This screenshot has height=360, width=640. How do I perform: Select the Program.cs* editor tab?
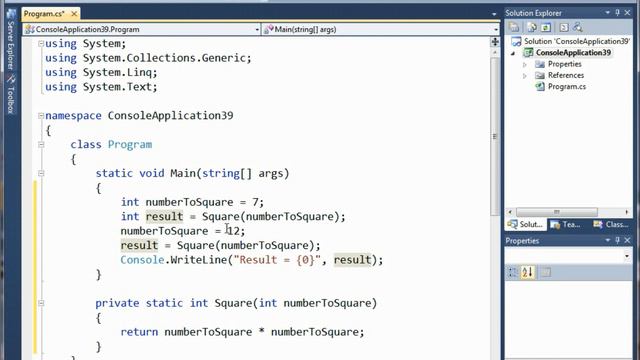click(44, 14)
